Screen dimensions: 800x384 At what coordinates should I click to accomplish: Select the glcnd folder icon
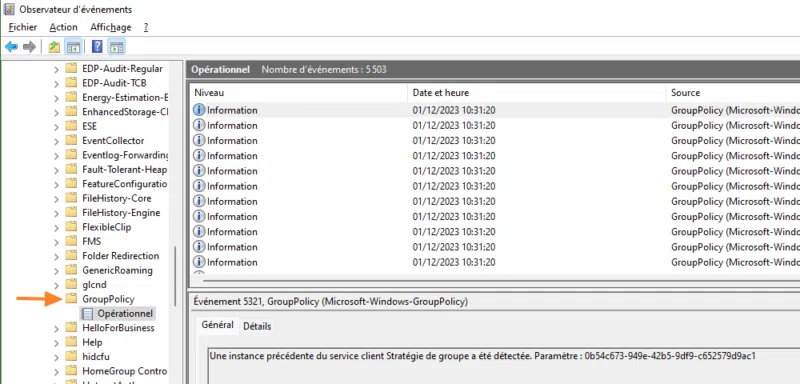[71, 285]
